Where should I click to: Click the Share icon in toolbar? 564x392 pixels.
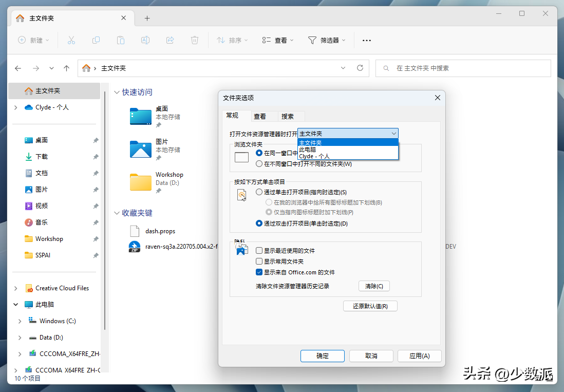click(170, 40)
